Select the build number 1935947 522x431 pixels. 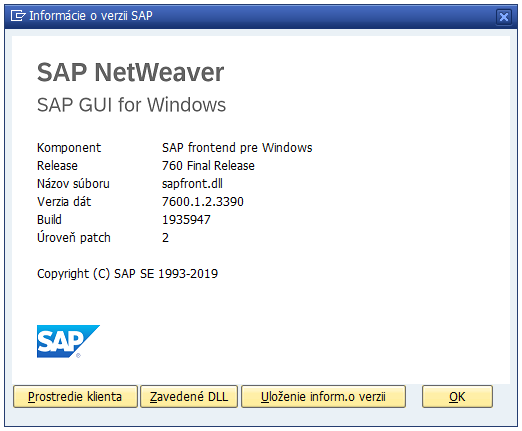pos(186,220)
